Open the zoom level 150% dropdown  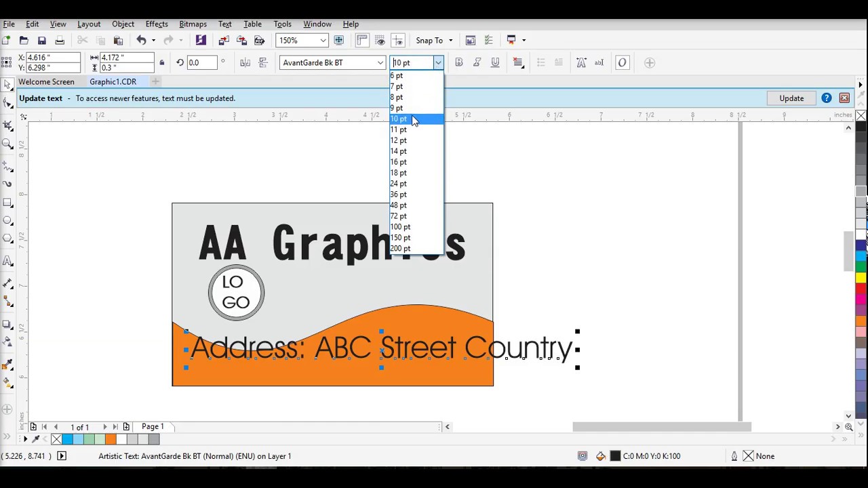point(323,41)
